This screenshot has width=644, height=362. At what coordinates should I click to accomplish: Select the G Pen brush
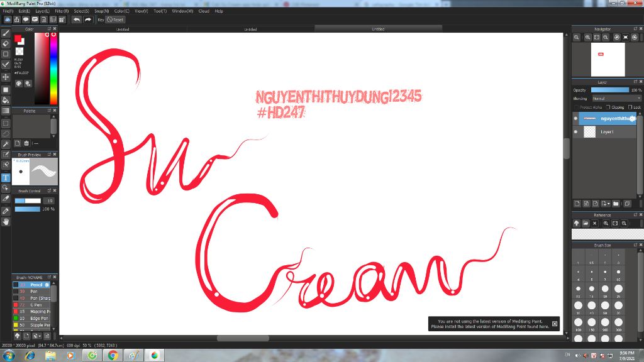[33, 305]
